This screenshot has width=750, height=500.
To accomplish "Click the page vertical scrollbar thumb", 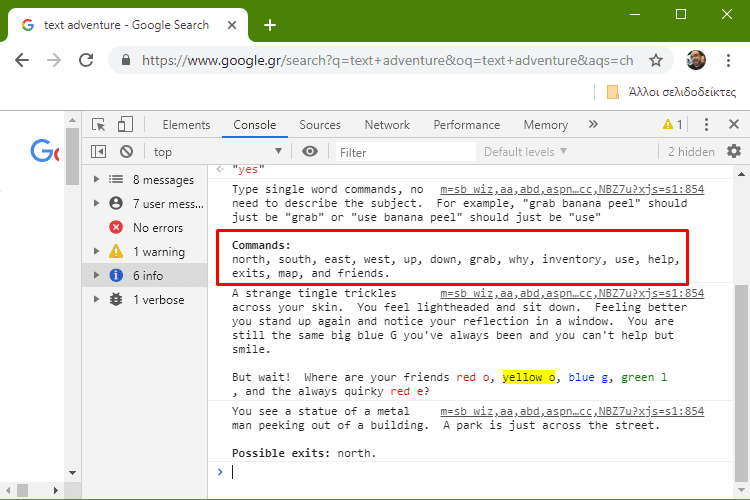I will (x=72, y=156).
